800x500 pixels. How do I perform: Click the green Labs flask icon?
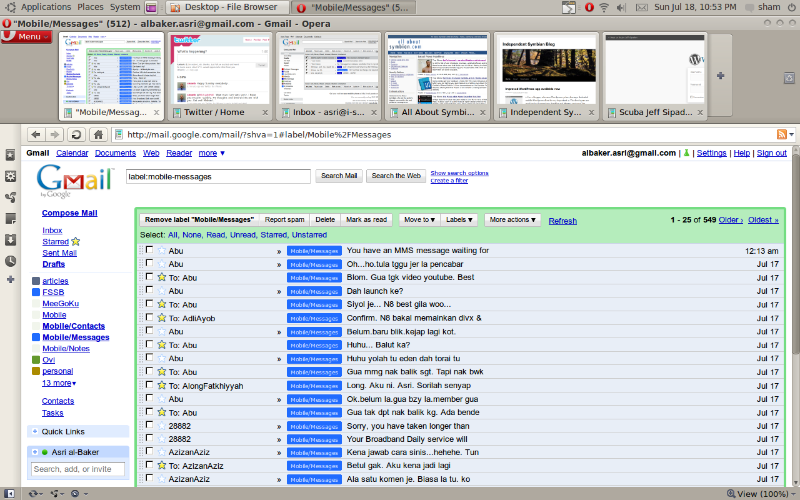click(686, 153)
